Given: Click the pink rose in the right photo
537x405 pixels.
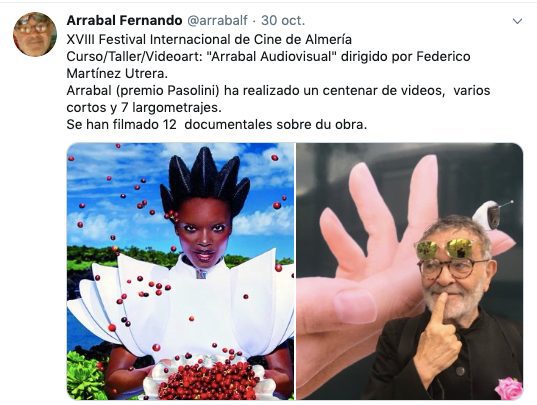Looking at the screenshot, I should [509, 389].
